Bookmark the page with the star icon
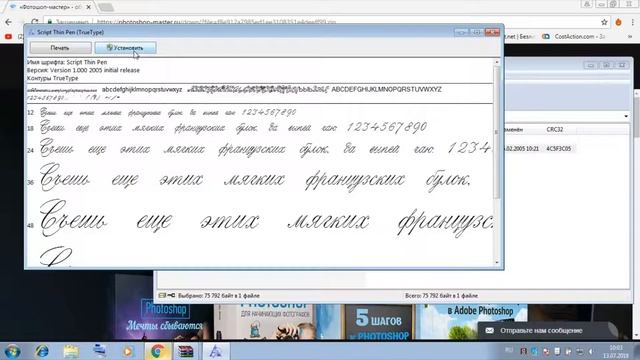The height and width of the screenshot is (360, 640). click(604, 22)
